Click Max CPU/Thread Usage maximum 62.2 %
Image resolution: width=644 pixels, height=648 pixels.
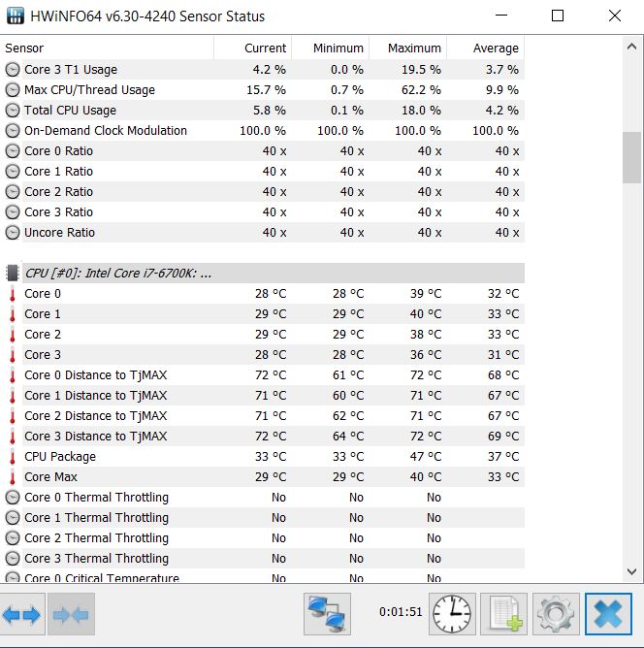pos(421,89)
